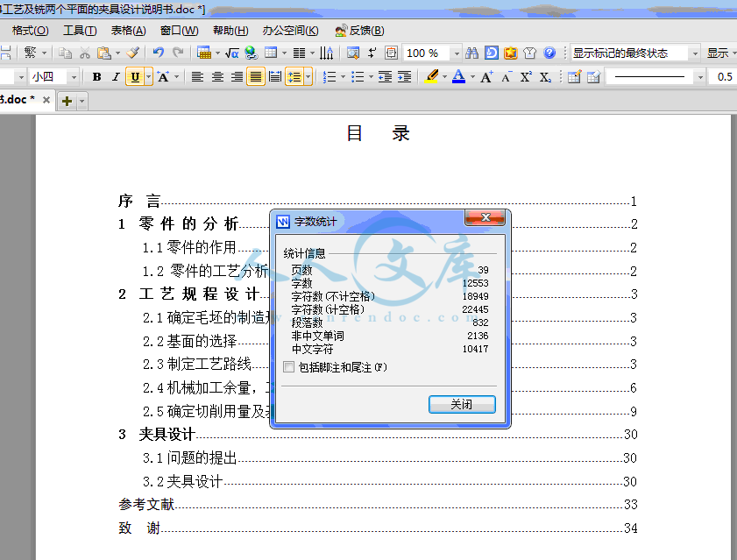Click the Undo arrow icon
Image resolution: width=737 pixels, height=560 pixels.
click(159, 53)
